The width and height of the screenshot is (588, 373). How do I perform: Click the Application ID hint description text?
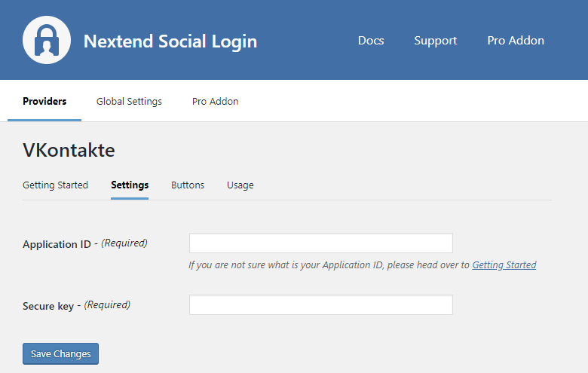coord(329,265)
